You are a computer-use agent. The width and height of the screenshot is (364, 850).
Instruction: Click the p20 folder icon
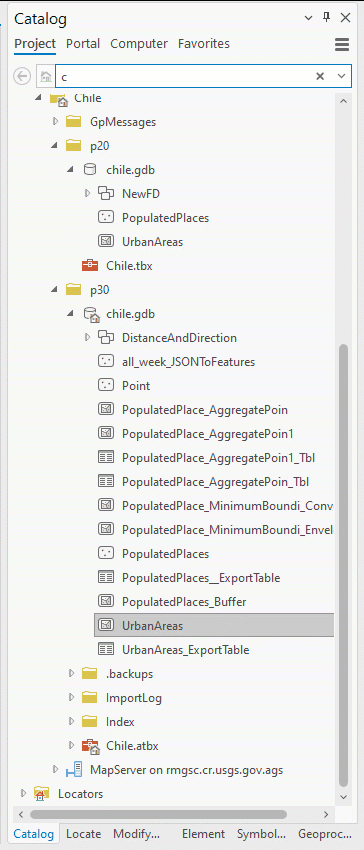pyautogui.click(x=73, y=146)
